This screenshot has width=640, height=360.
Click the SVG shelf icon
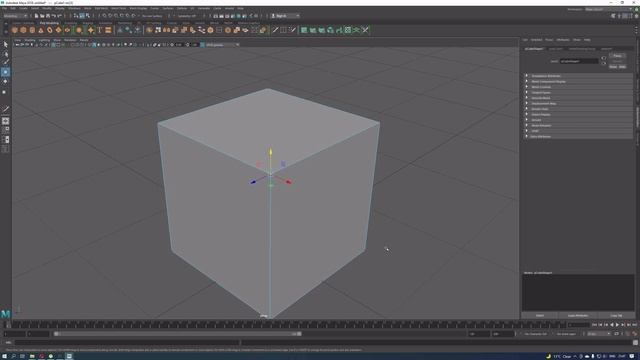coord(108,30)
